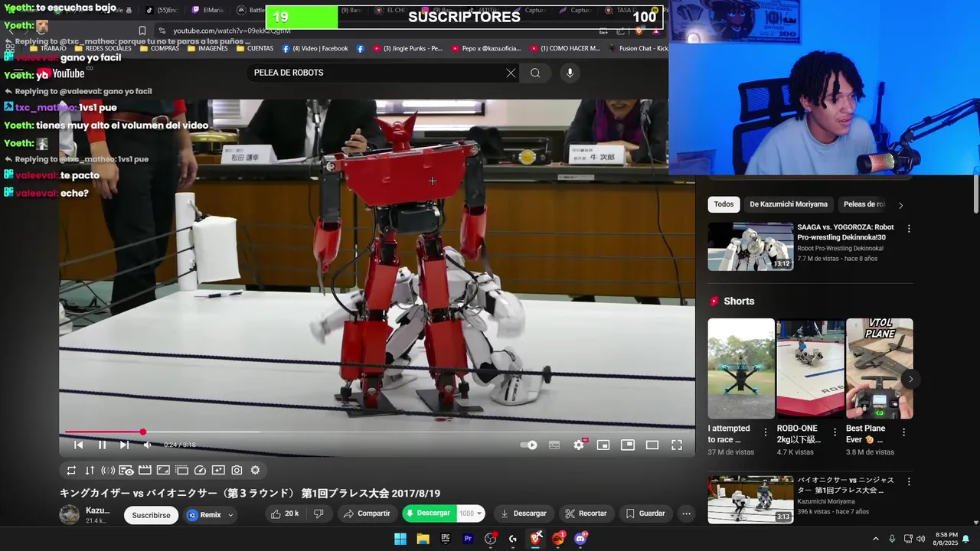Open more actions three-dot menu
Image resolution: width=980 pixels, height=551 pixels.
(x=687, y=514)
